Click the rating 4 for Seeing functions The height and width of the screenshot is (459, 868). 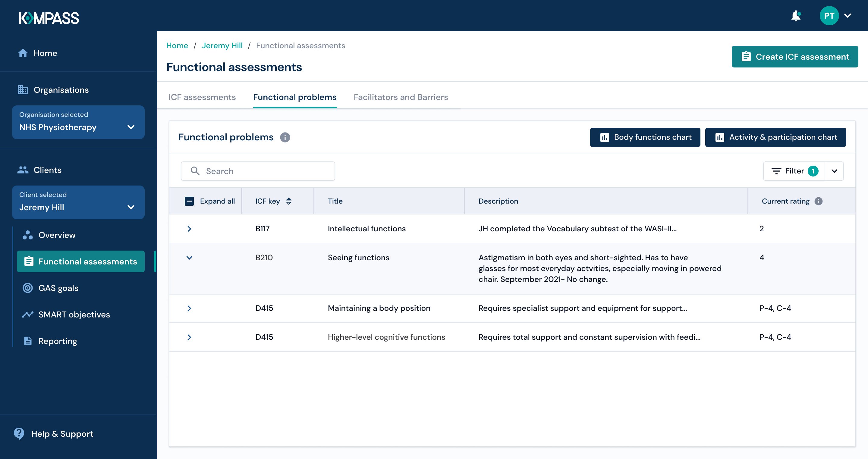click(762, 258)
